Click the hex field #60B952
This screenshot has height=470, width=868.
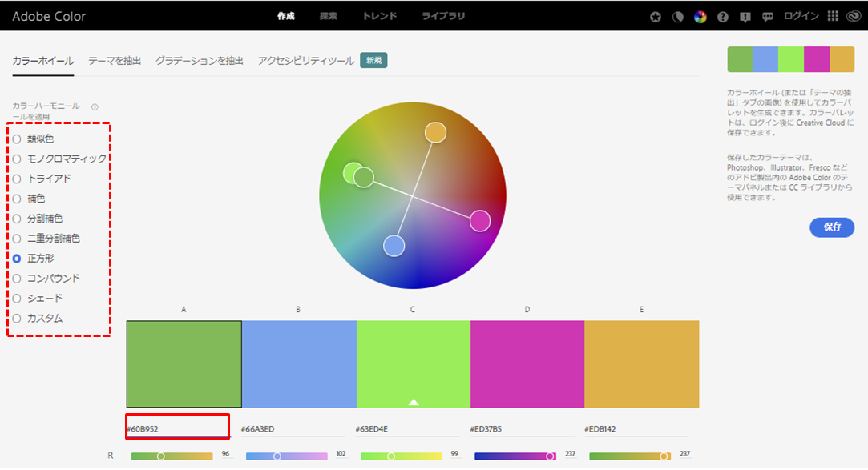177,429
